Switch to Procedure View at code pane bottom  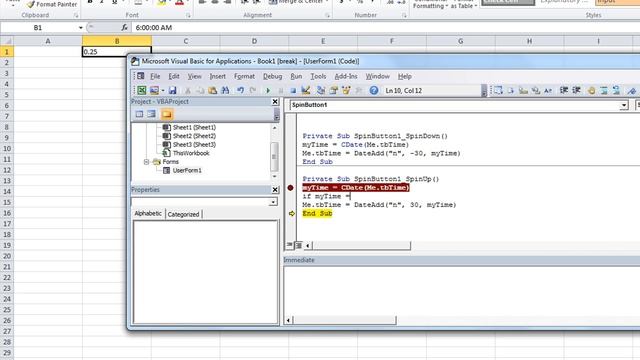point(289,245)
